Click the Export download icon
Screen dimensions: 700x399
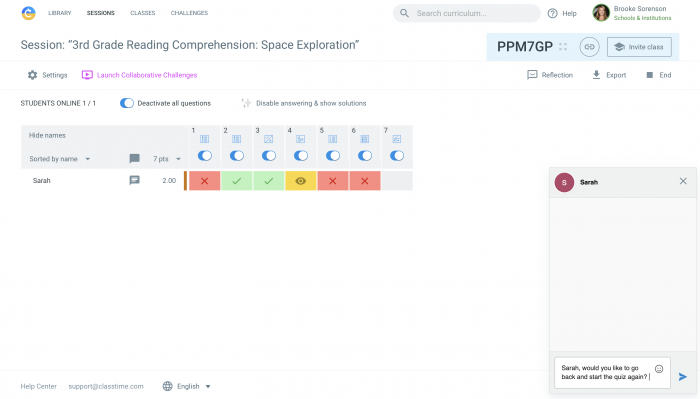(x=596, y=75)
